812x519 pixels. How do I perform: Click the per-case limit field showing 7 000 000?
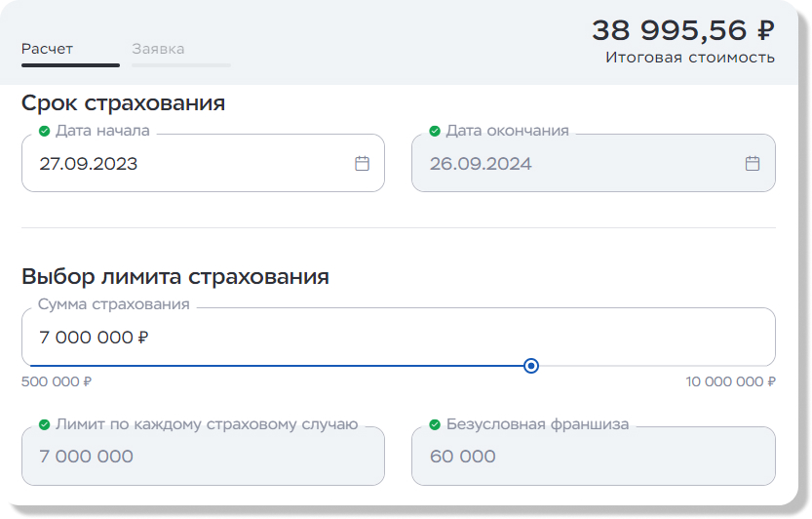click(203, 457)
